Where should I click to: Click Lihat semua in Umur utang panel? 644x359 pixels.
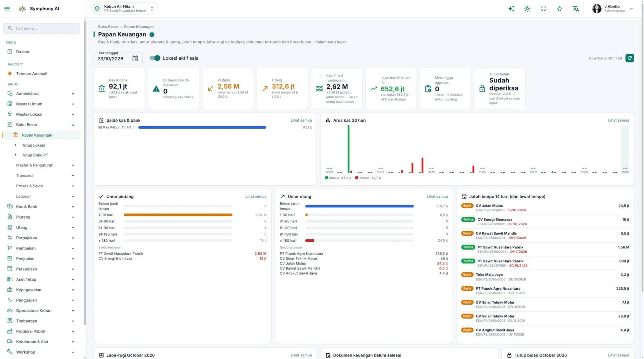click(x=437, y=197)
